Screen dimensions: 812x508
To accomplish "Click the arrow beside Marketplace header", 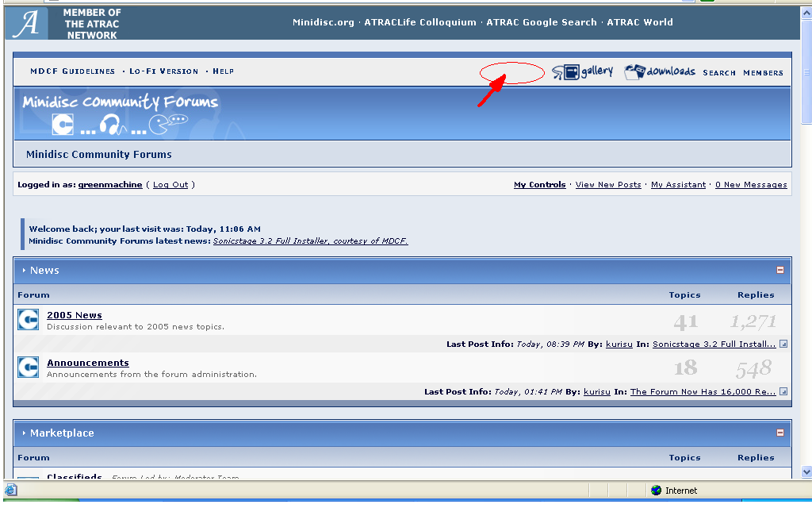I will 24,433.
